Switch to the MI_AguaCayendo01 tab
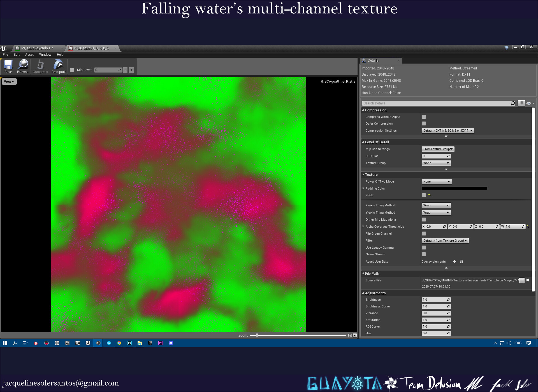The width and height of the screenshot is (538, 392). pyautogui.click(x=37, y=48)
